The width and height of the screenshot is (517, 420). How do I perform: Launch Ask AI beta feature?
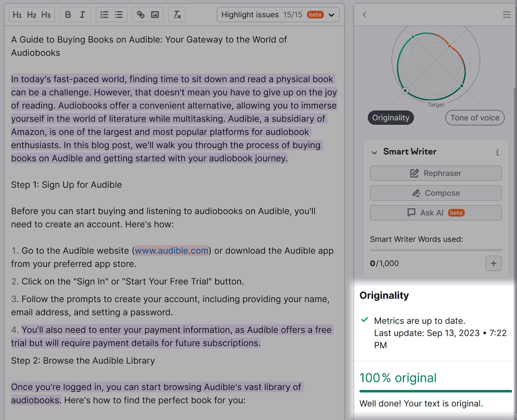[436, 213]
